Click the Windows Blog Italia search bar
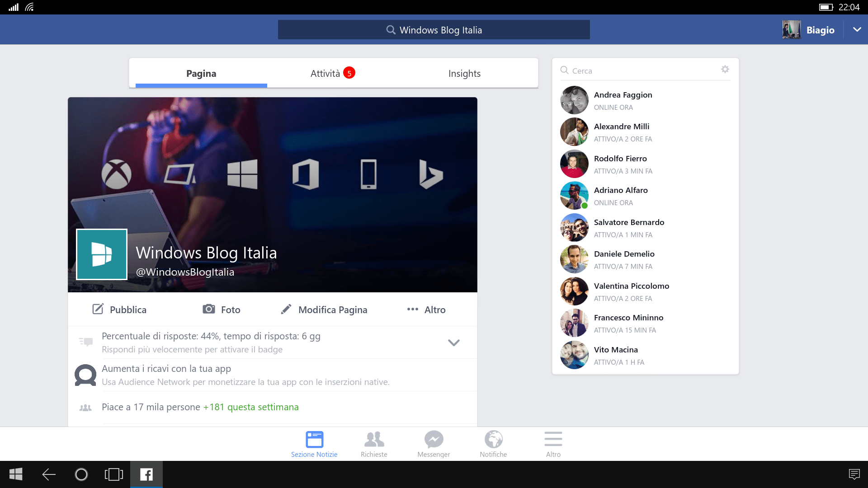 [x=434, y=30]
